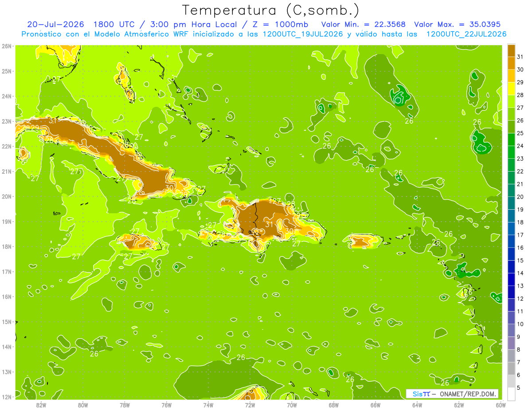Viewport: 532px width, 411px height.
Task: Click the "Valor Min. = 22.3568" readout
Action: click(364, 24)
